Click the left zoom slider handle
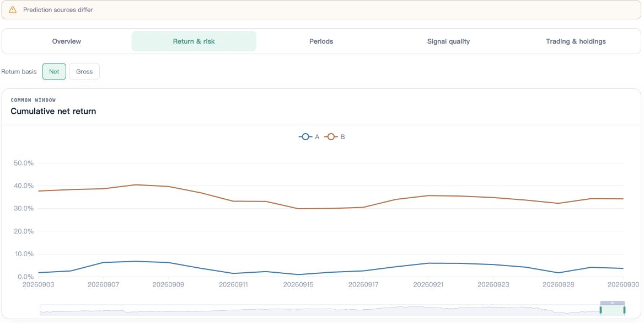 click(x=600, y=310)
